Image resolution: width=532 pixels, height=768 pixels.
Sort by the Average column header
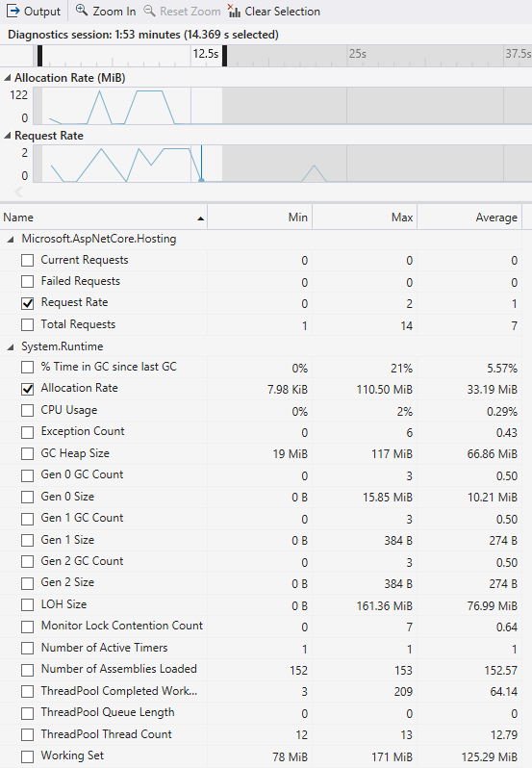tap(469, 217)
